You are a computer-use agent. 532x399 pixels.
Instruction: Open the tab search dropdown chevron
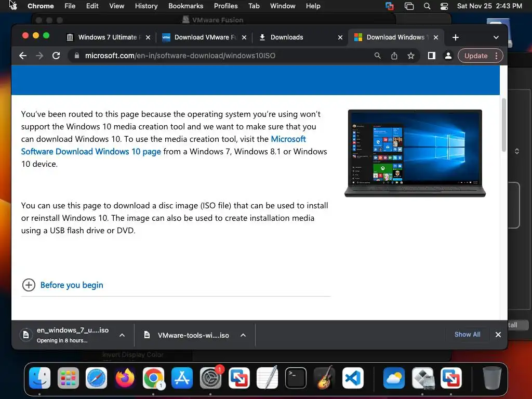pyautogui.click(x=496, y=37)
